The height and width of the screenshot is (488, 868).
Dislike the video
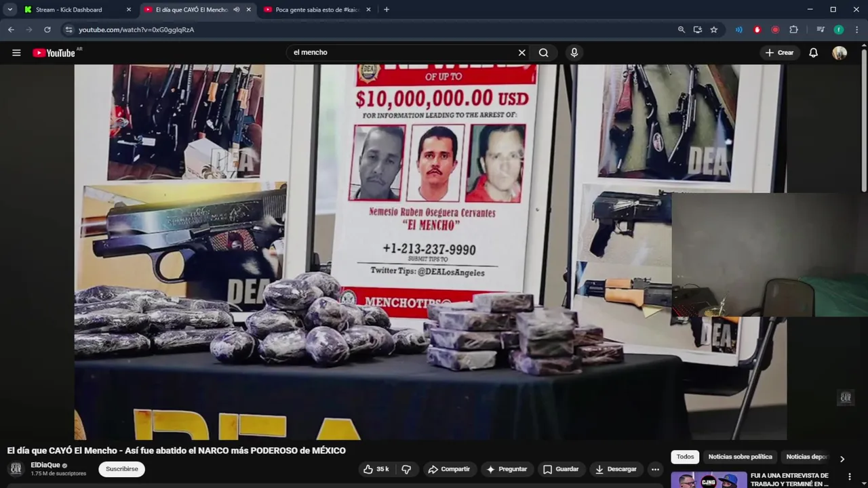click(x=407, y=469)
